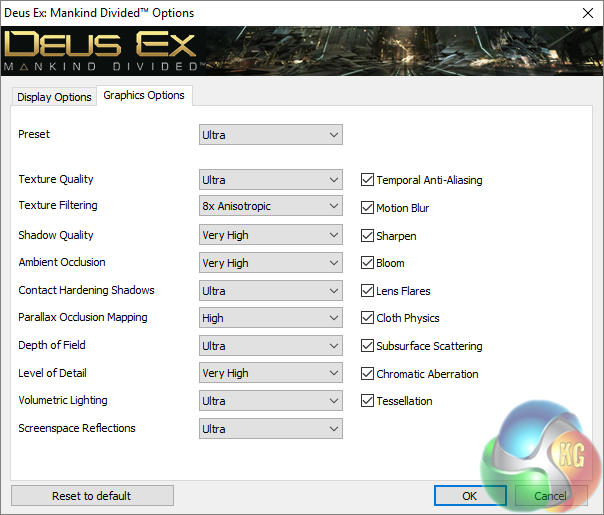Open the Depth of Field dropdown
The image size is (604, 515).
[270, 346]
